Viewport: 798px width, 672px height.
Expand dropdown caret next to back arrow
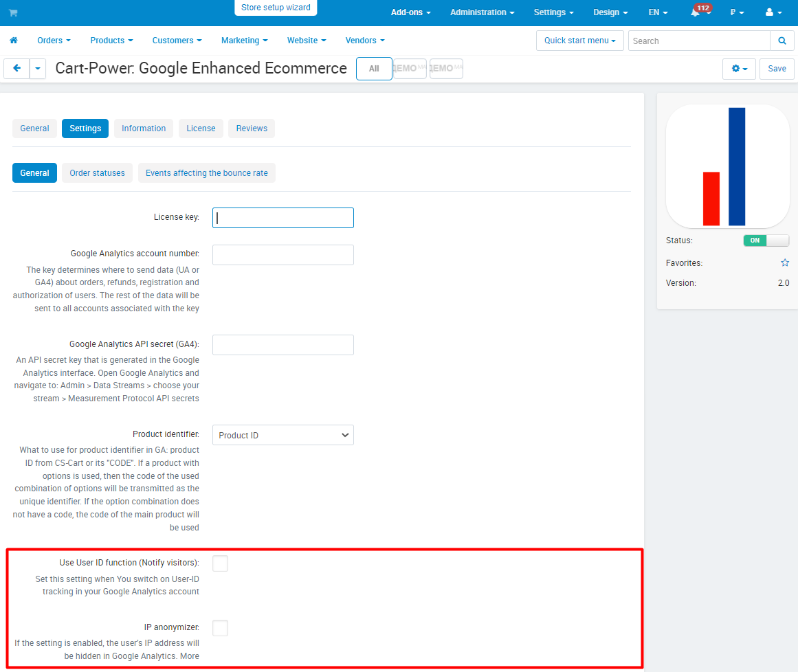click(38, 68)
